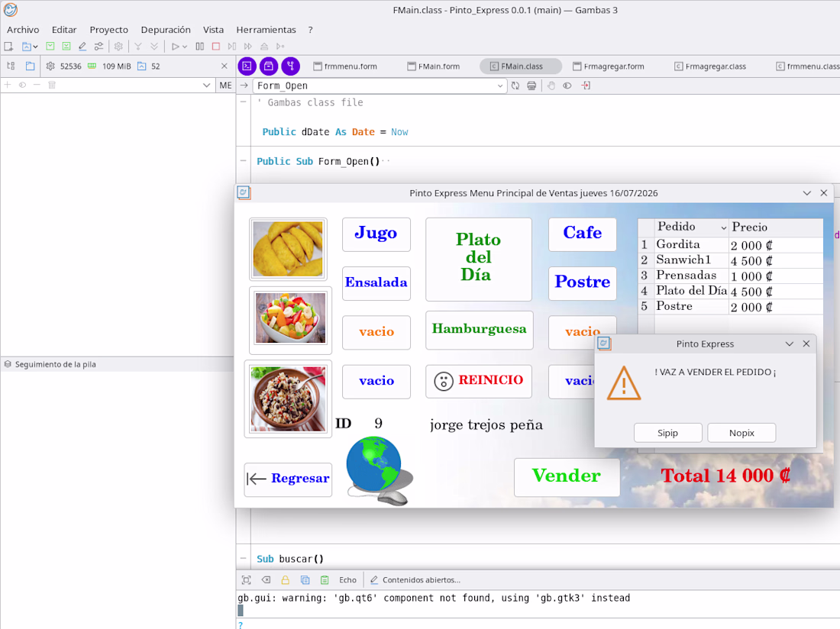Collapse the Form_Open sub fold marker

point(243,160)
